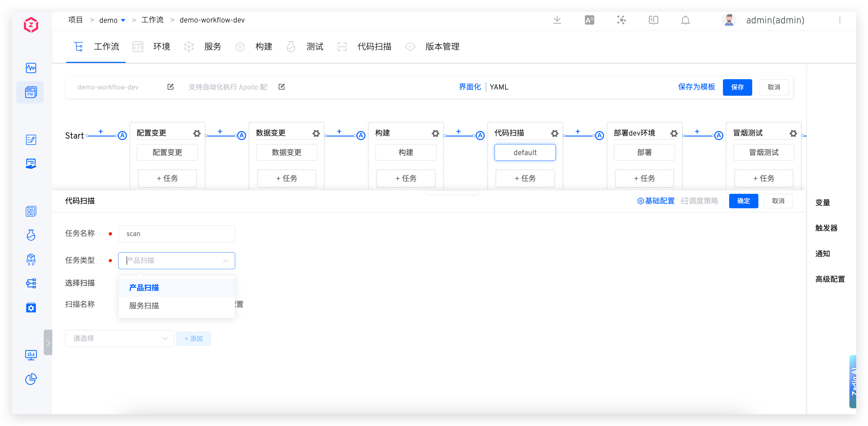The image size is (868, 426).
Task: Expand the left sidebar collapse handle
Action: click(48, 342)
